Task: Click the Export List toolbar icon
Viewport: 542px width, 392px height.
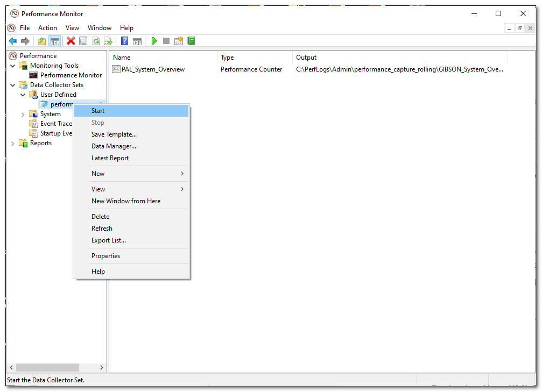Action: coord(108,41)
